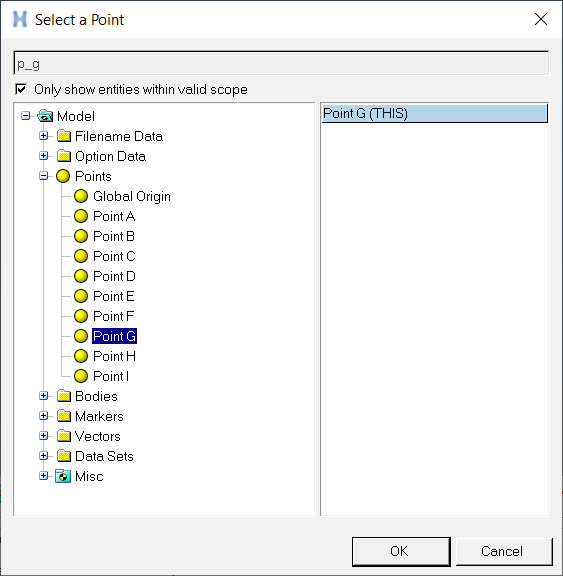Select Point G (THIS) in right list
563x576 pixels.
[x=434, y=114]
